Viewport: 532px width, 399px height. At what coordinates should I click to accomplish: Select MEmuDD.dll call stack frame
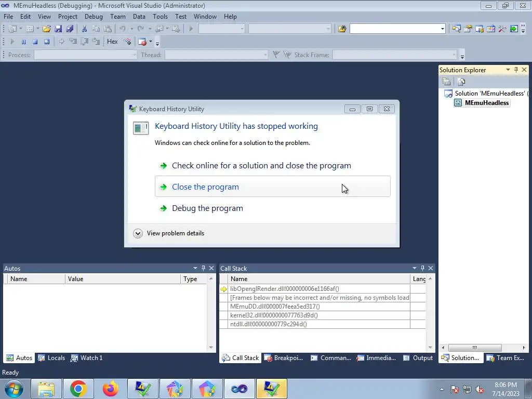(x=275, y=307)
